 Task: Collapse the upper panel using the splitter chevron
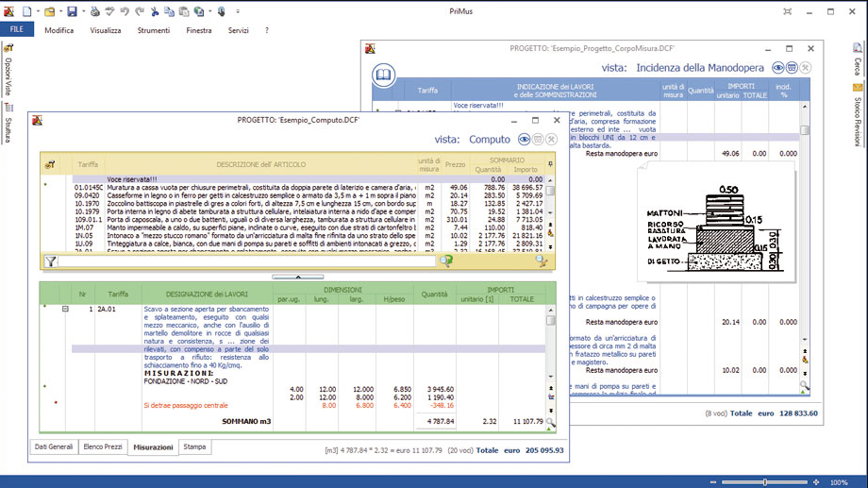click(297, 277)
